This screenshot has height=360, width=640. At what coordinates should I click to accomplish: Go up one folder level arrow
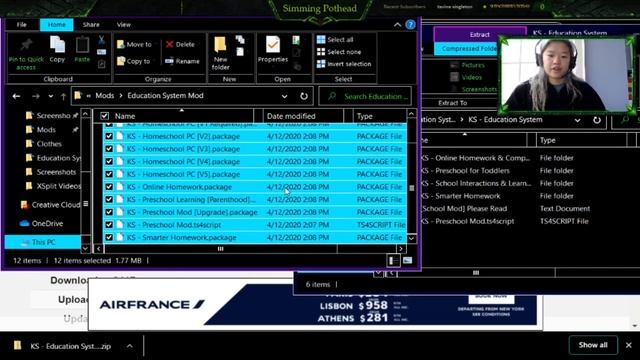tap(63, 96)
